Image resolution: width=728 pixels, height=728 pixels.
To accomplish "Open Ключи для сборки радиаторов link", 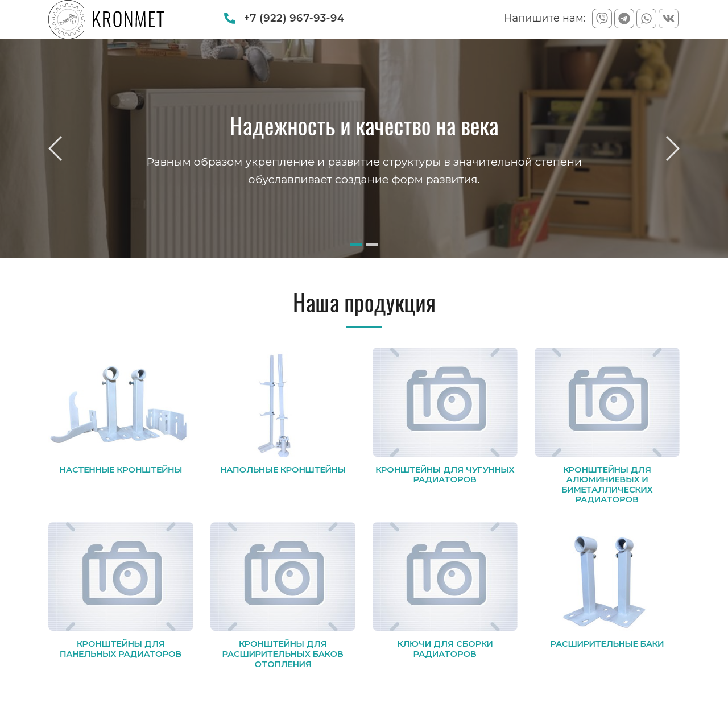I will pos(445,649).
